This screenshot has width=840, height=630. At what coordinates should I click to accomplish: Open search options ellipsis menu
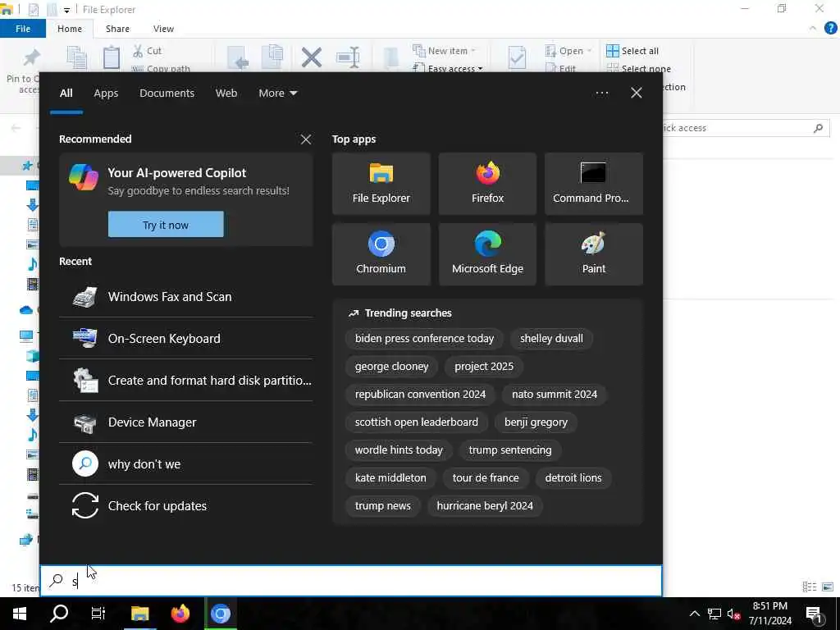point(601,94)
